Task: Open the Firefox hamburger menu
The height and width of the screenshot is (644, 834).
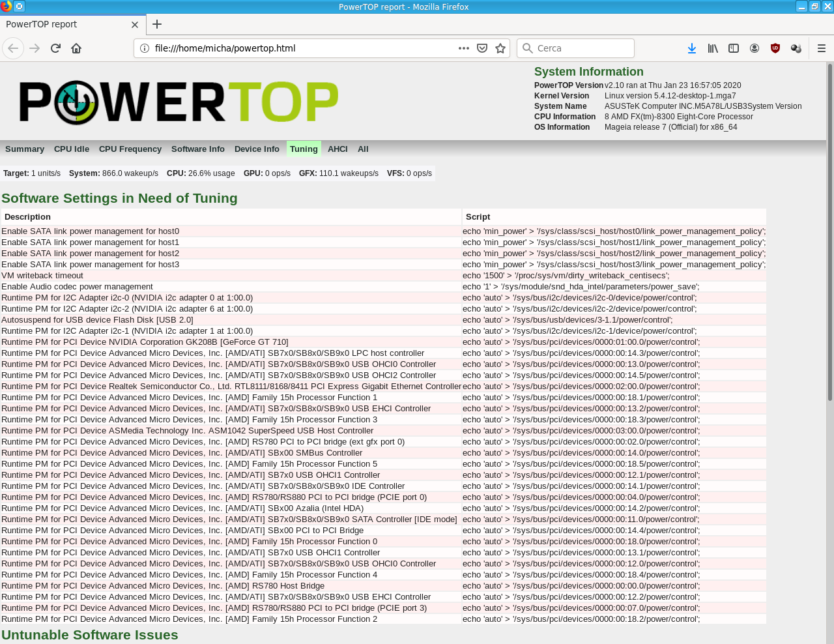Action: click(822, 48)
